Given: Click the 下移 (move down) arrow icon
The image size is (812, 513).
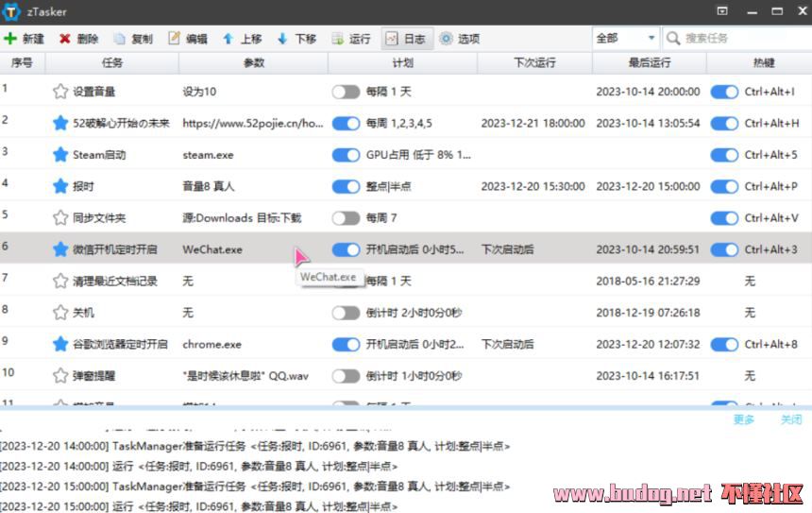Looking at the screenshot, I should pos(282,39).
